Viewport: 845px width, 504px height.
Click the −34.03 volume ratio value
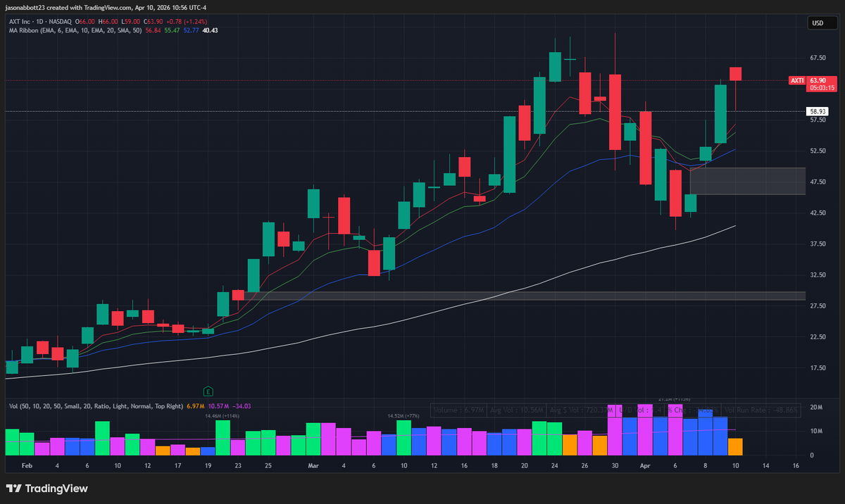point(242,406)
